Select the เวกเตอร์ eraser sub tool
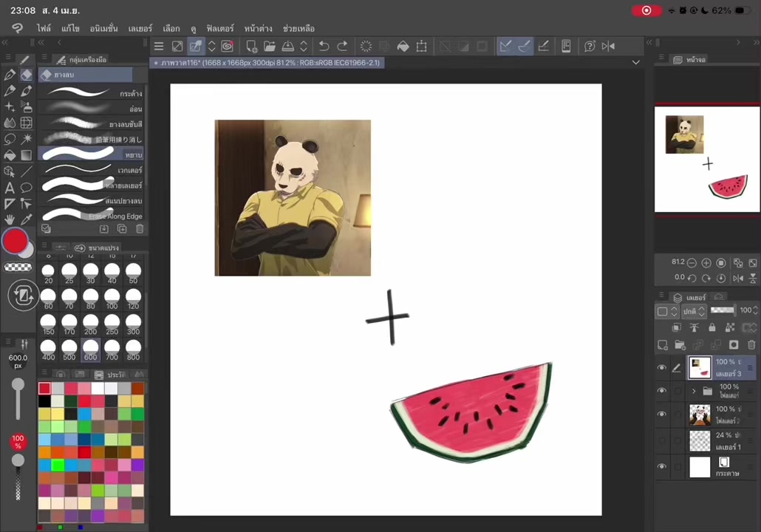 91,170
